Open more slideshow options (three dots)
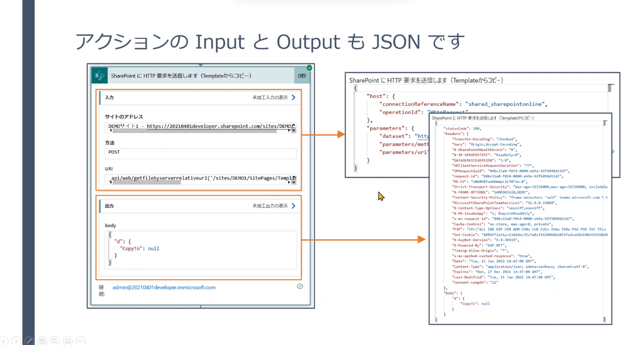644x345 pixels. click(x=80, y=341)
